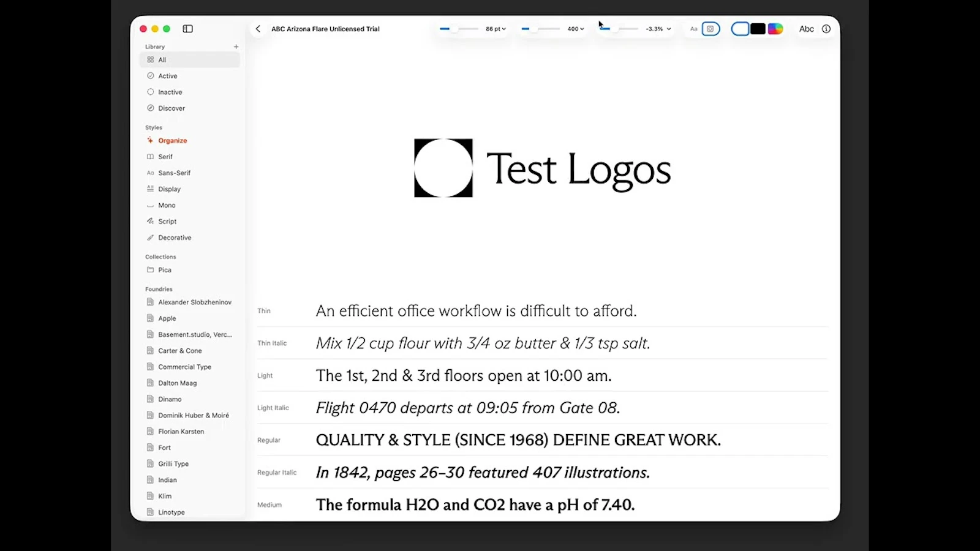Toggle the sidebar panel icon

click(188, 29)
